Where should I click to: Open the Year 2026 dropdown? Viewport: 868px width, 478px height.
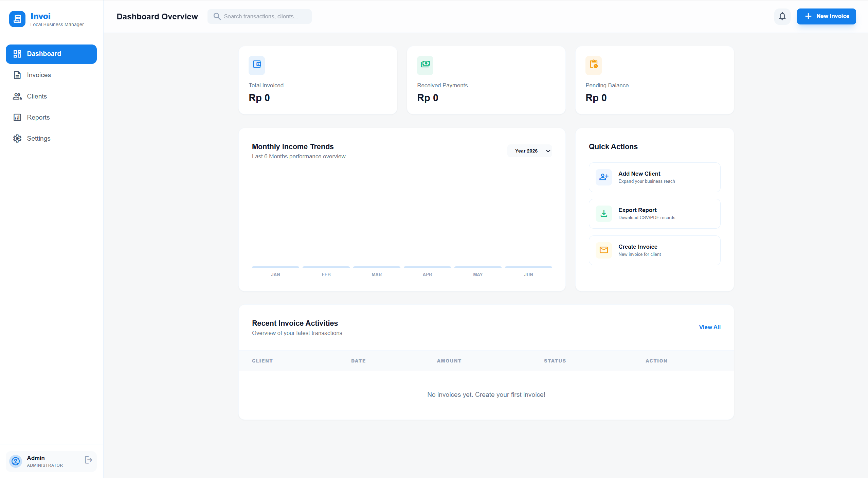pos(529,151)
